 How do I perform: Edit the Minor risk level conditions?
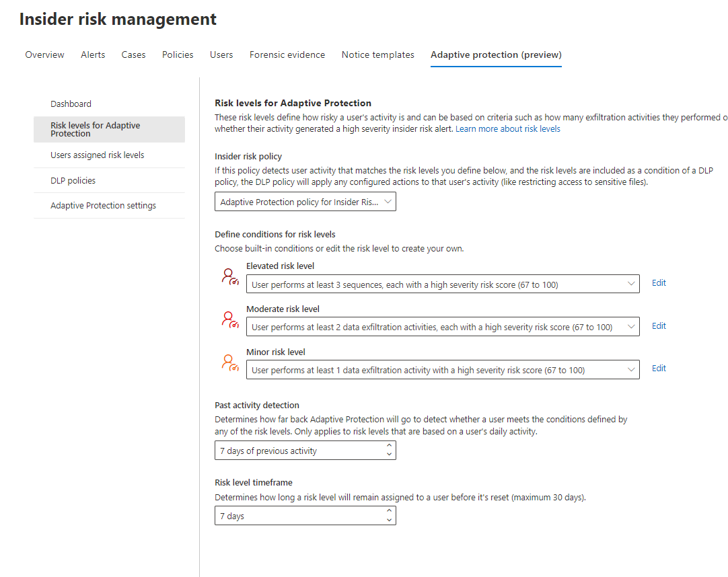click(x=659, y=369)
